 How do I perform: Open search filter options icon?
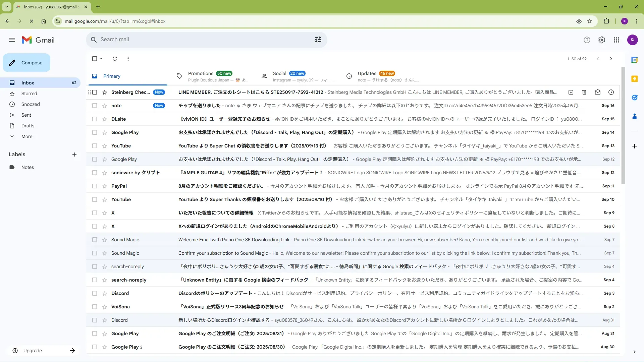click(x=318, y=40)
